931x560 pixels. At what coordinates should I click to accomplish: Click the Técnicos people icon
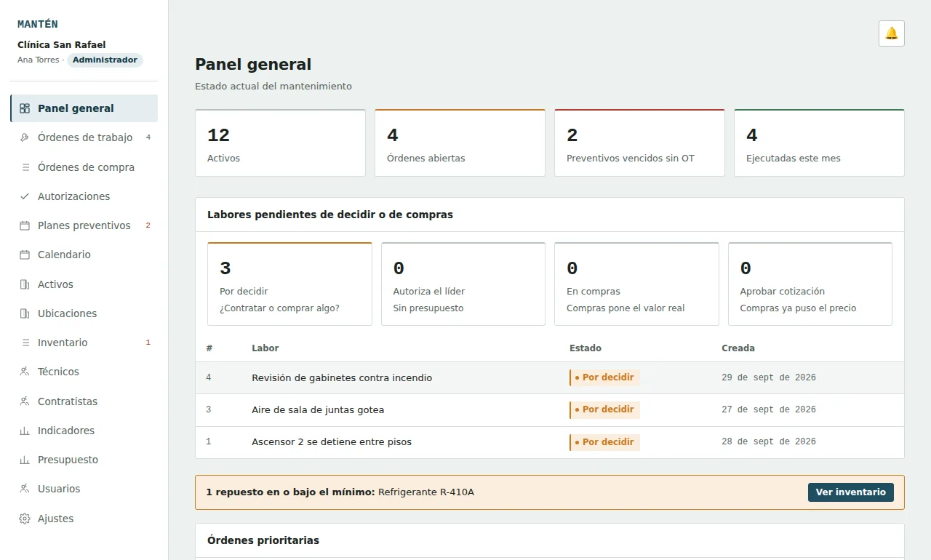tap(25, 372)
